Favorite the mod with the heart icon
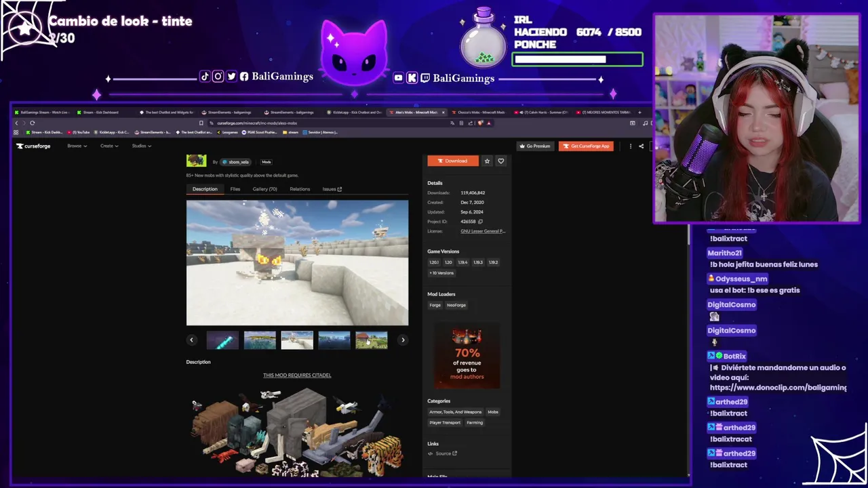 [x=501, y=161]
